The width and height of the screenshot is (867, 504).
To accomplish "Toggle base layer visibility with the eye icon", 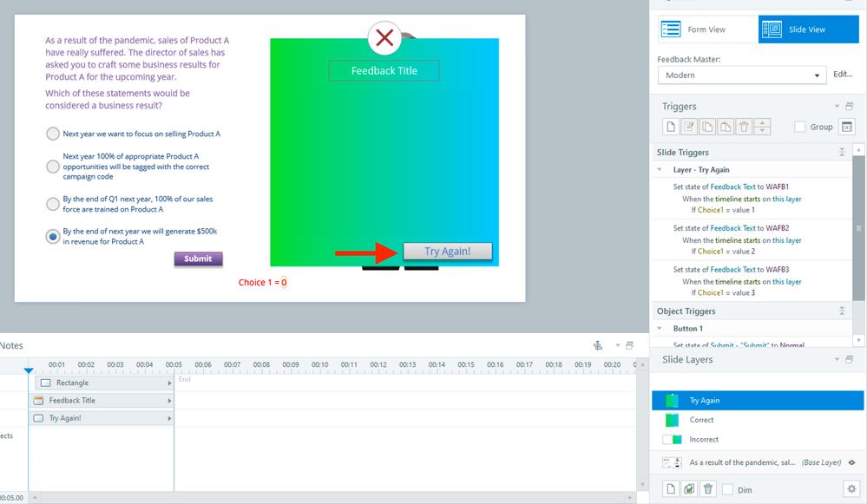I will click(x=851, y=462).
